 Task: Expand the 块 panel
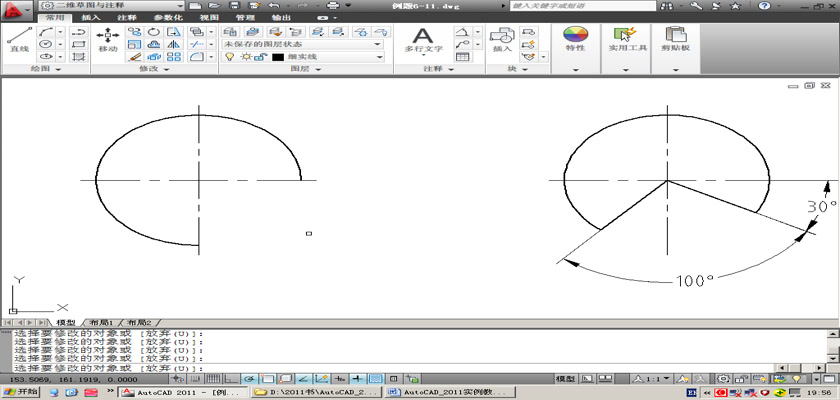pos(518,69)
